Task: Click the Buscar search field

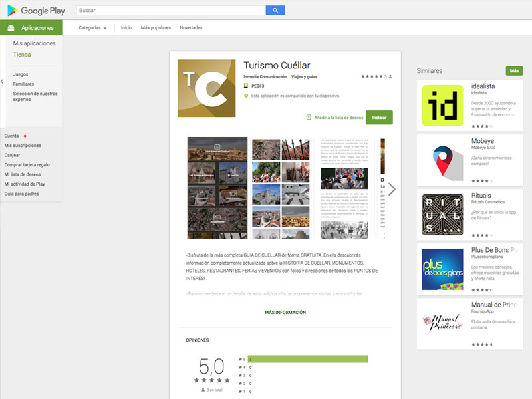Action: point(171,11)
